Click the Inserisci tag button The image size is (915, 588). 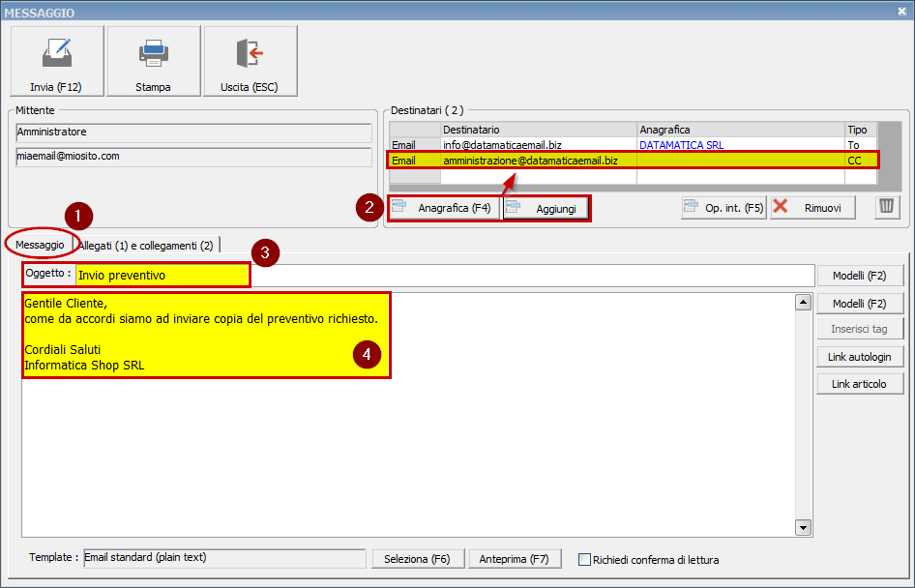pyautogui.click(x=860, y=329)
